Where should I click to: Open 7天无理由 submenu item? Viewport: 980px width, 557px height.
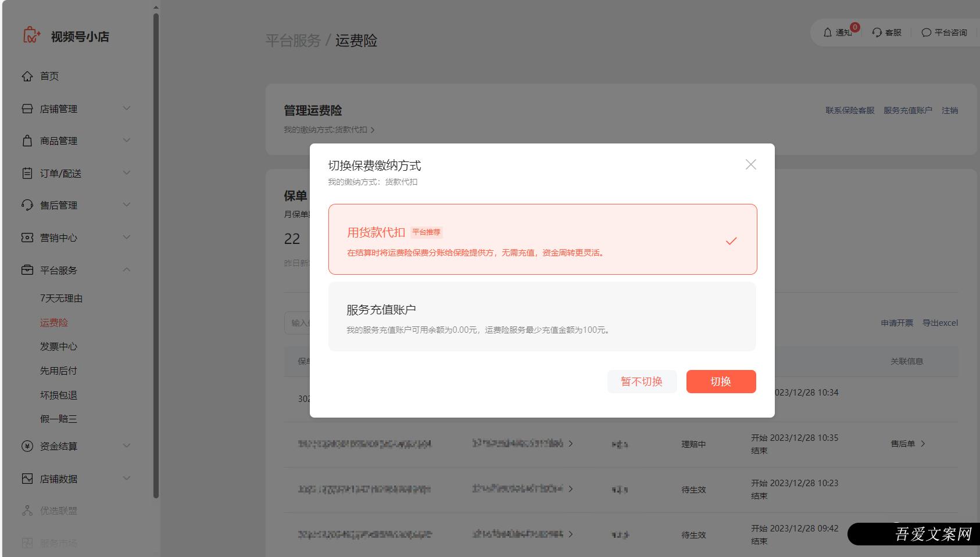point(61,298)
